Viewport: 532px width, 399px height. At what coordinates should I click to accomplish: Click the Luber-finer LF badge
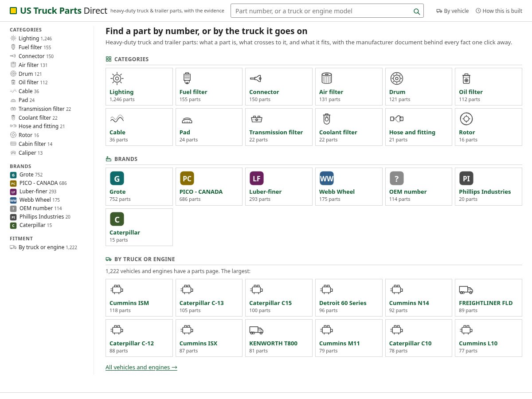pyautogui.click(x=257, y=178)
